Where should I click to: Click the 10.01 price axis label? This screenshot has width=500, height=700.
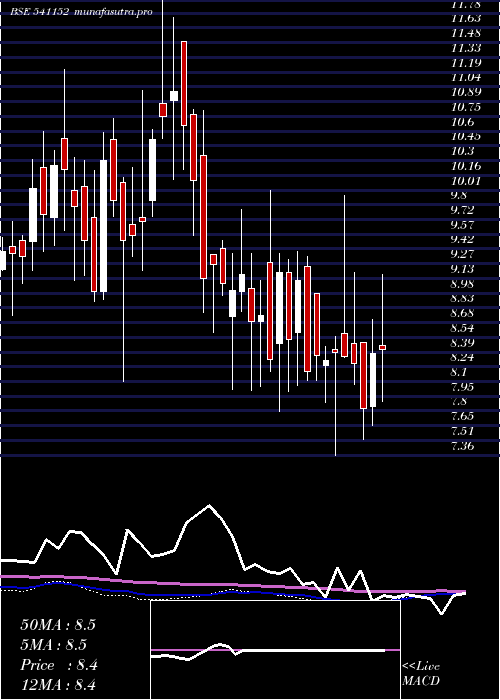466,181
